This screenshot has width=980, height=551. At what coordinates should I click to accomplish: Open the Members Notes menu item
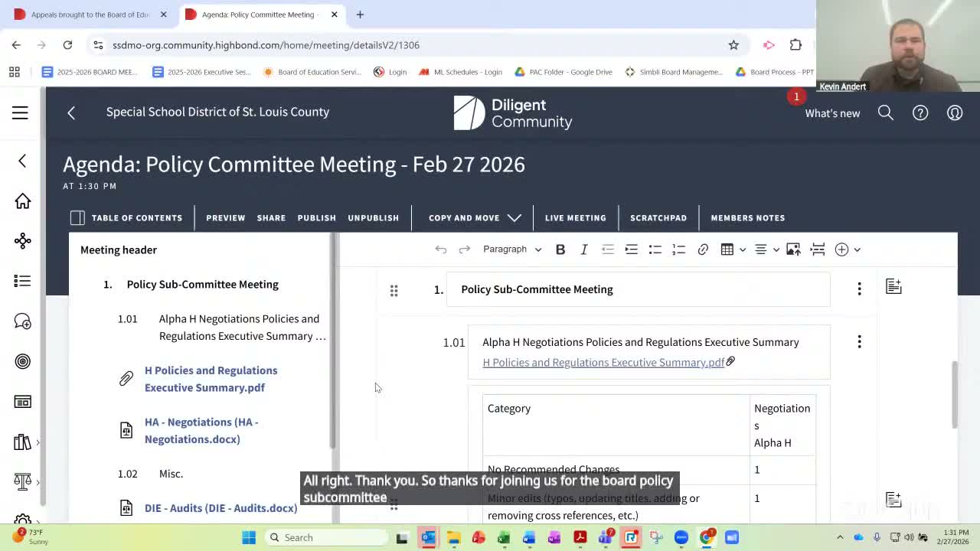748,217
